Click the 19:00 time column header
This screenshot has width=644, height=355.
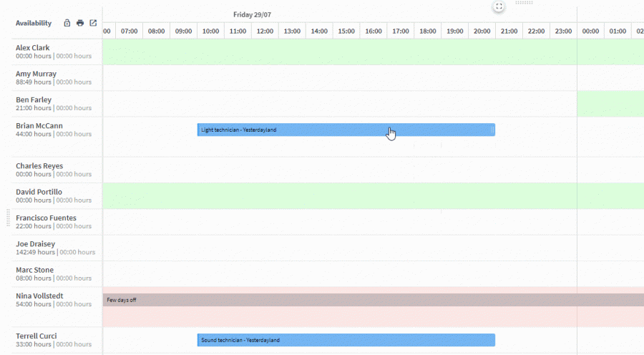pyautogui.click(x=454, y=31)
